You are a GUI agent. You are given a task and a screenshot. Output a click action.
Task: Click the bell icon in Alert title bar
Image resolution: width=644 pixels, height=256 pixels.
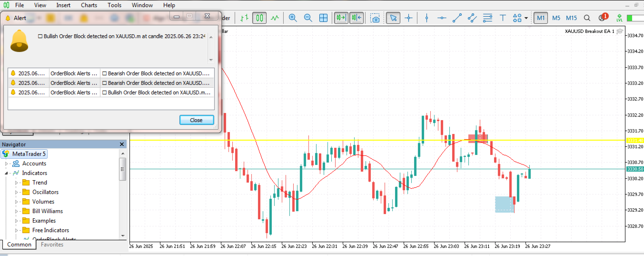point(8,18)
